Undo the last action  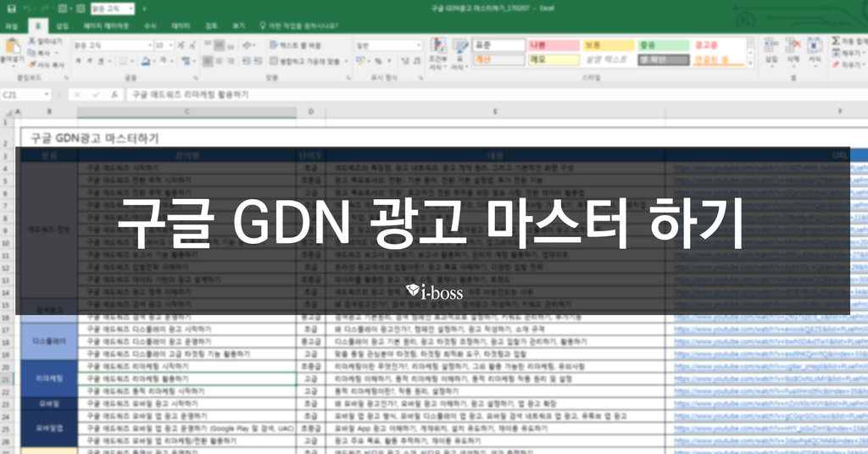click(27, 8)
